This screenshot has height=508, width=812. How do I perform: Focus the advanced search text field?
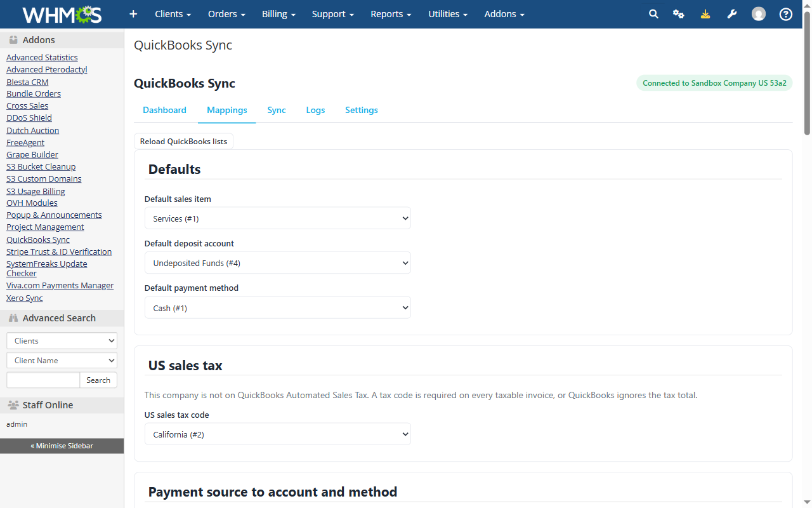43,380
